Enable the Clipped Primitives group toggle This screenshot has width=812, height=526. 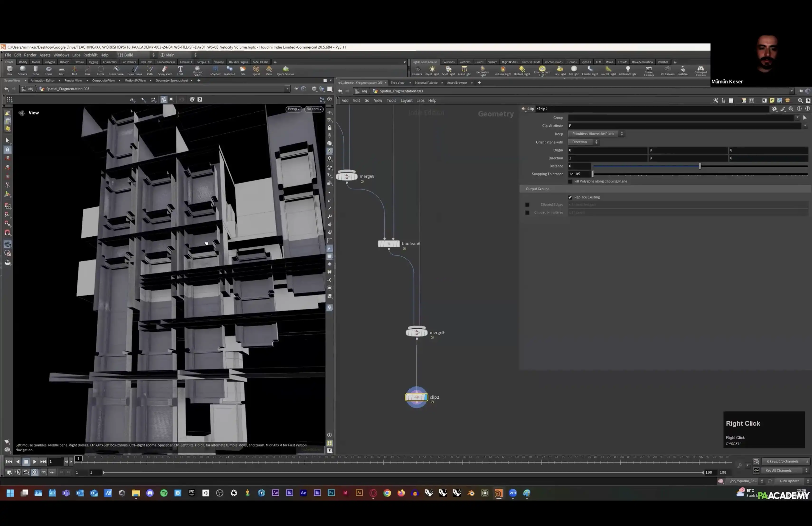coord(527,212)
